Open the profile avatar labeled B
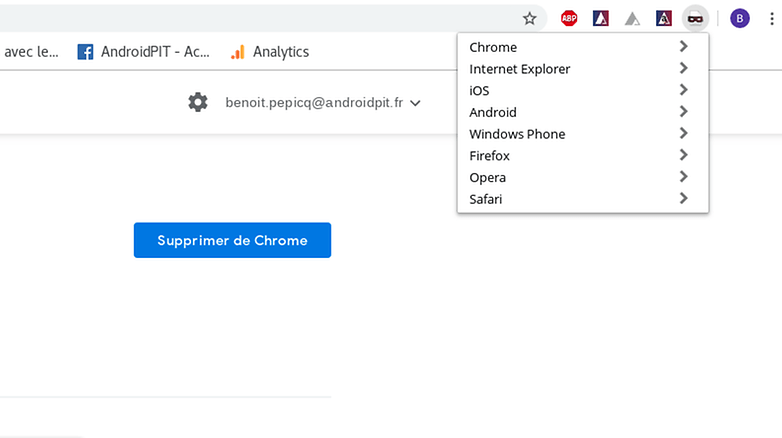The height and width of the screenshot is (438, 782). 740,19
